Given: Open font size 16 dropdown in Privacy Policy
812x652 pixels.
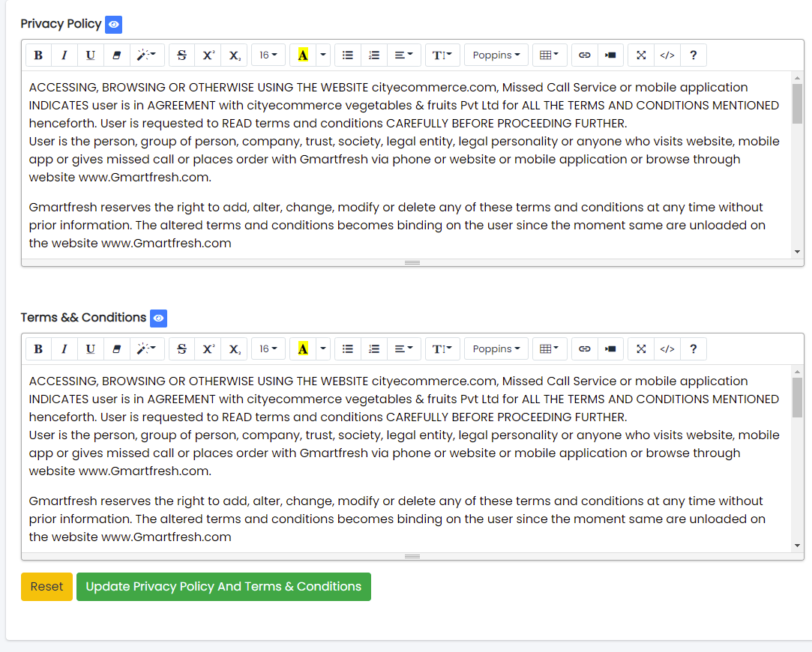Looking at the screenshot, I should pyautogui.click(x=268, y=55).
